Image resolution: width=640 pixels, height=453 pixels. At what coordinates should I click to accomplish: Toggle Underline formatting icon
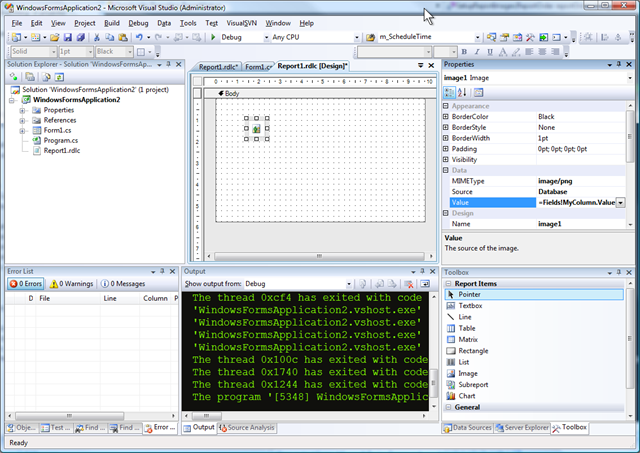point(490,52)
